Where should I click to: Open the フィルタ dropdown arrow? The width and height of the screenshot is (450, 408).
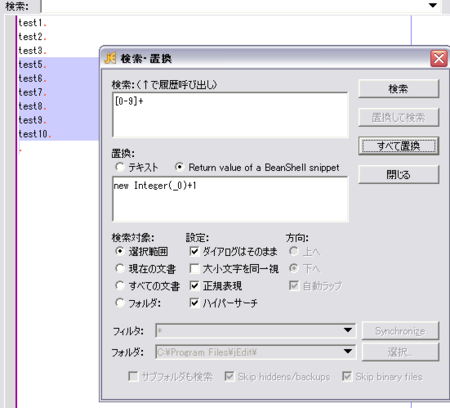348,330
